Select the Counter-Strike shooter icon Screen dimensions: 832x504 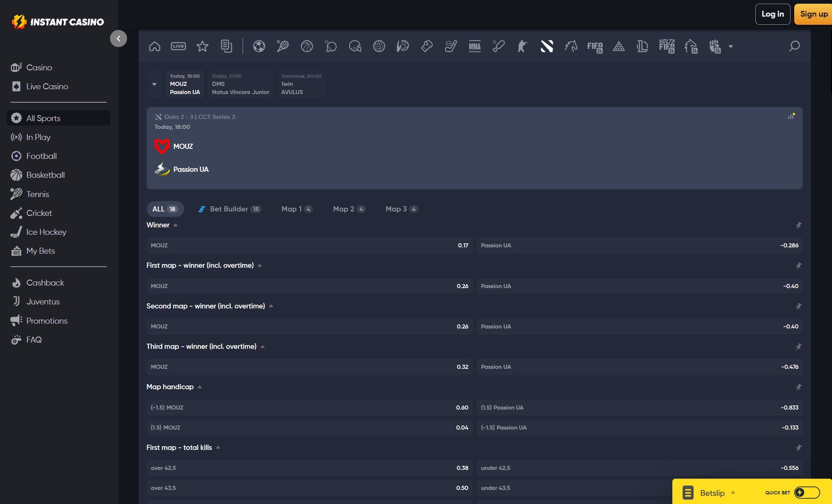[x=523, y=46]
